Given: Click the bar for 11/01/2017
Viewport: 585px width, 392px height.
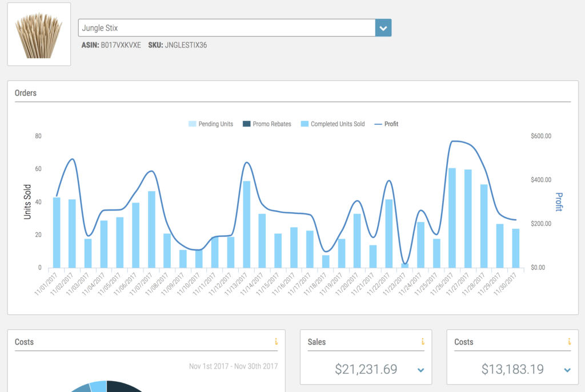Looking at the screenshot, I should click(x=57, y=233).
